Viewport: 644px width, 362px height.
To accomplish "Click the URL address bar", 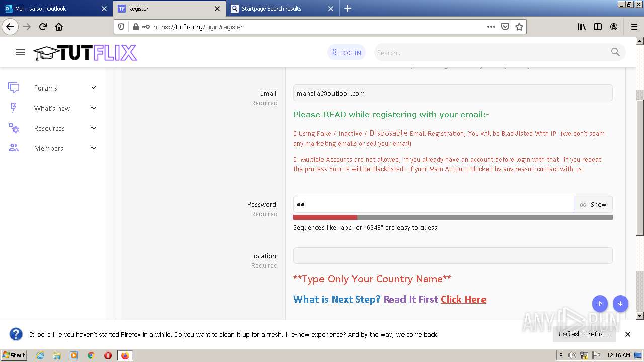I will click(x=317, y=27).
